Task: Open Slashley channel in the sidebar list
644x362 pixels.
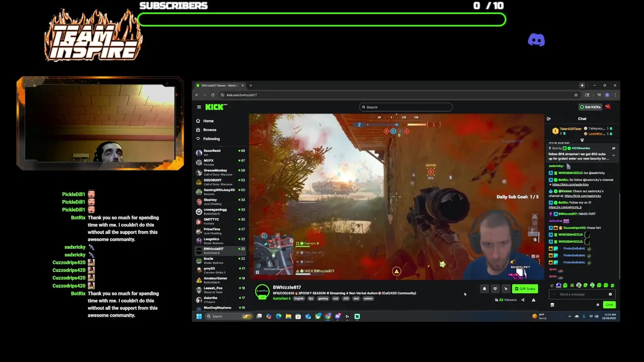Action: [220, 201]
